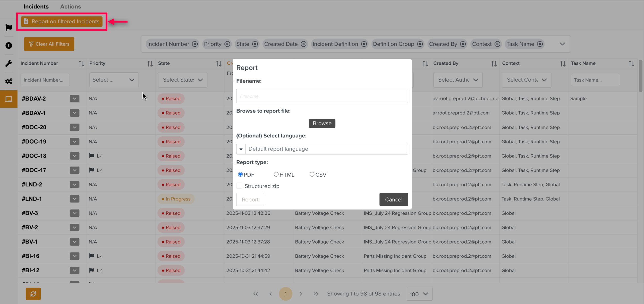Open the Incidents tab
Viewport: 644px width, 304px height.
tap(36, 6)
